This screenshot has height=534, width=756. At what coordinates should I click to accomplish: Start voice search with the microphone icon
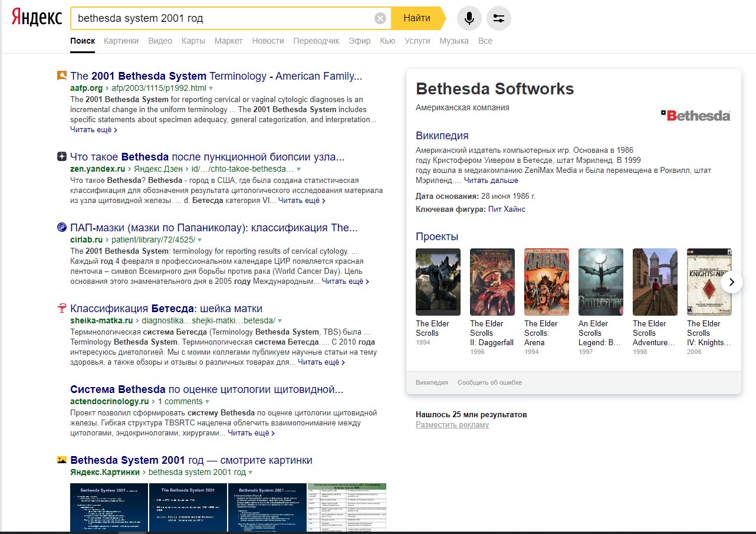point(469,18)
